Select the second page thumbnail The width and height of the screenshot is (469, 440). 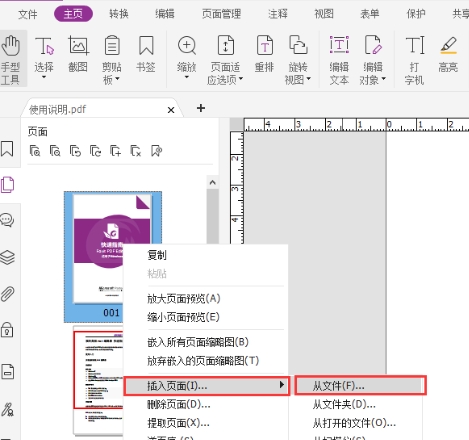point(98,380)
